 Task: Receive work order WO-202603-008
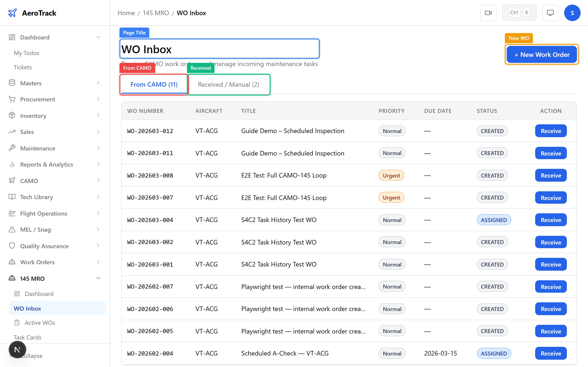tap(551, 175)
